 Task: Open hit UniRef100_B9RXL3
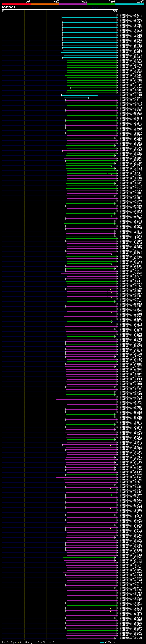click(x=131, y=22)
